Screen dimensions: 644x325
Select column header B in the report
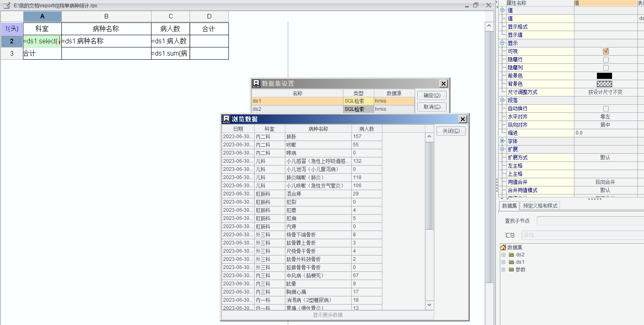tap(106, 16)
